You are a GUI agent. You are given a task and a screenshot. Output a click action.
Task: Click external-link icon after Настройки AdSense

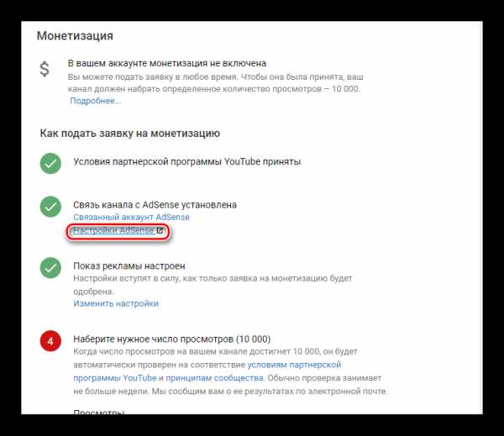pyautogui.click(x=160, y=230)
